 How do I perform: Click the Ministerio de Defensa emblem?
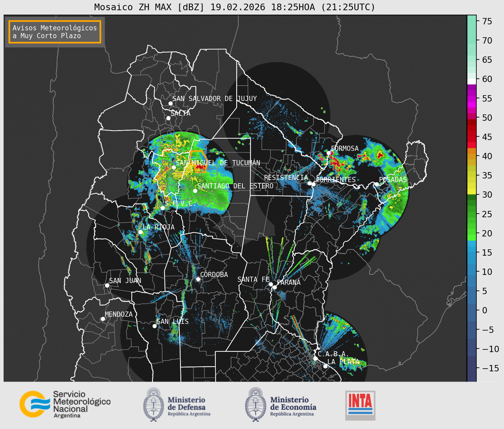pyautogui.click(x=154, y=404)
